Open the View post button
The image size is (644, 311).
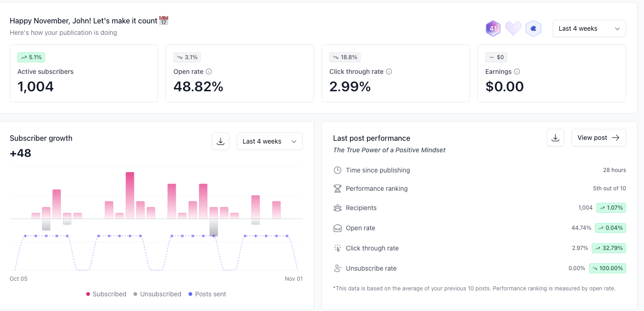(599, 138)
